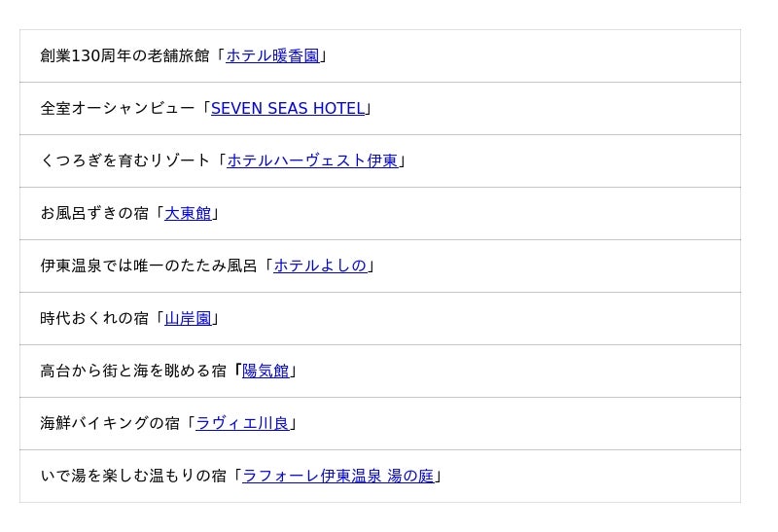Go to the 陽気館 link
This screenshot has width=778, height=532.
pos(265,372)
